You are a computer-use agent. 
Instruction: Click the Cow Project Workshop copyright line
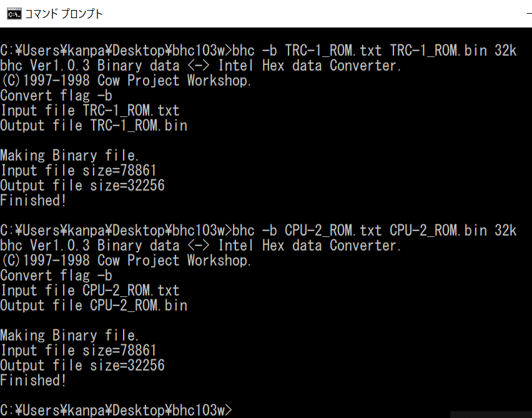pyautogui.click(x=125, y=80)
